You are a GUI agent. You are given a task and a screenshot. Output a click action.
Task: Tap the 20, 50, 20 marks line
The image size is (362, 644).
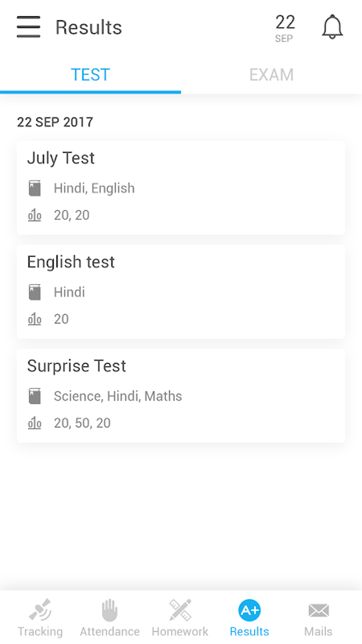pyautogui.click(x=82, y=423)
